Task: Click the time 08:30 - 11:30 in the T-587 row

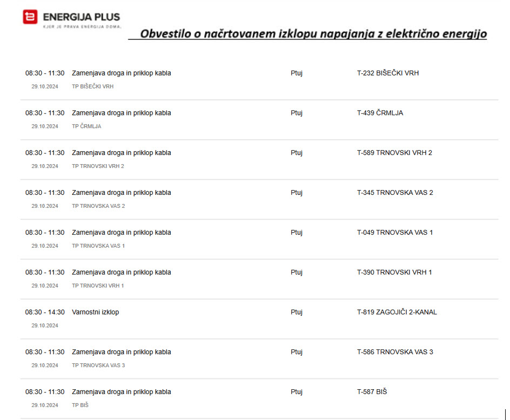Action: click(45, 392)
